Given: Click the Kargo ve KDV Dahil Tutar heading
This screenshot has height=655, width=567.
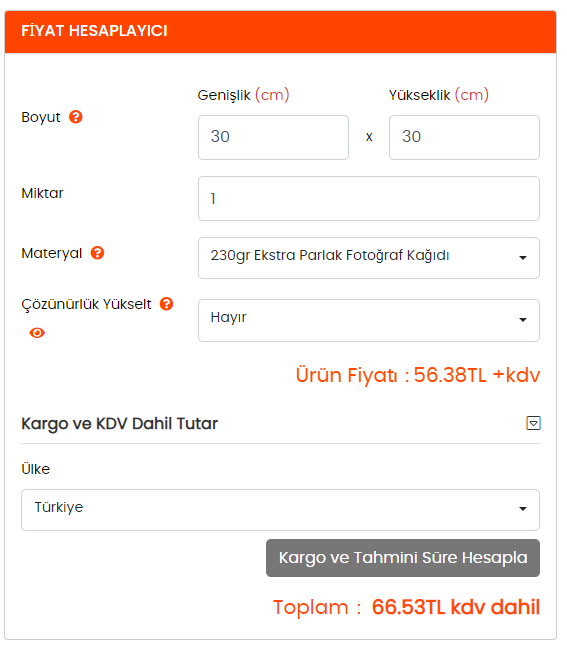Looking at the screenshot, I should (x=120, y=424).
